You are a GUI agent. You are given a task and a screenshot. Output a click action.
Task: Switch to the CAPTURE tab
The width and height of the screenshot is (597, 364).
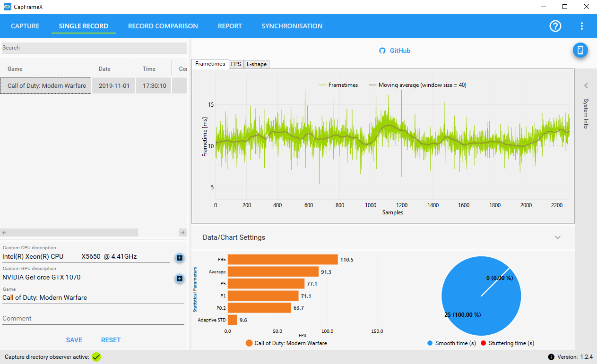click(25, 26)
